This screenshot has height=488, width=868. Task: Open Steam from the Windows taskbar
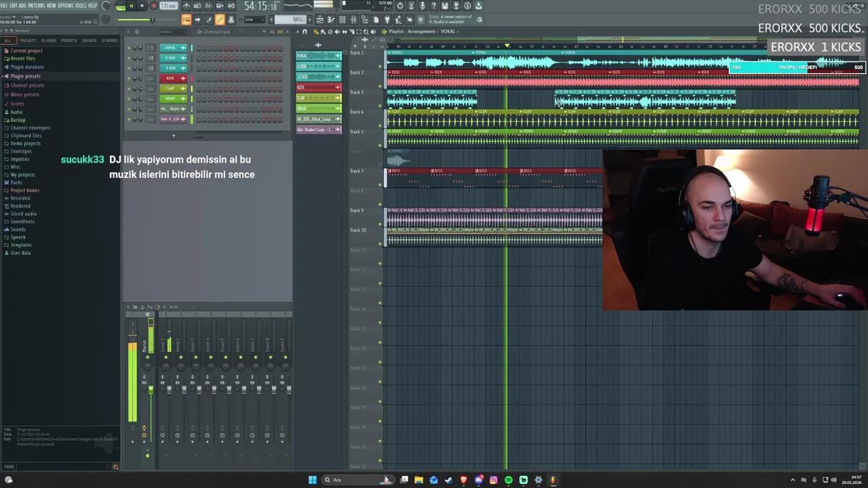pyautogui.click(x=449, y=480)
